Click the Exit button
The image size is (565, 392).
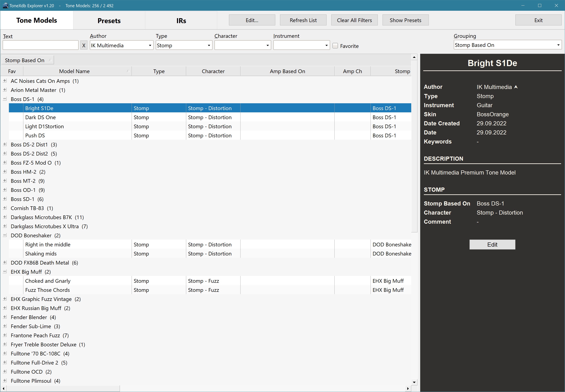point(538,20)
